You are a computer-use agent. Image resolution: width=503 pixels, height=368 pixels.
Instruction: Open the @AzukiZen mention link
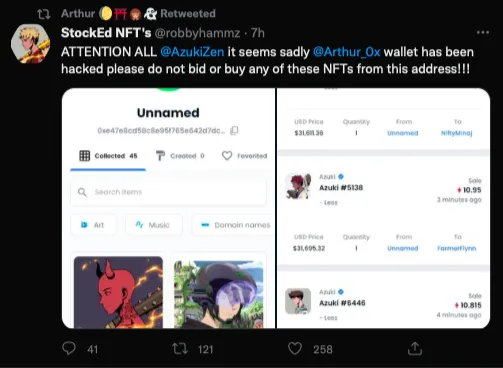[192, 52]
